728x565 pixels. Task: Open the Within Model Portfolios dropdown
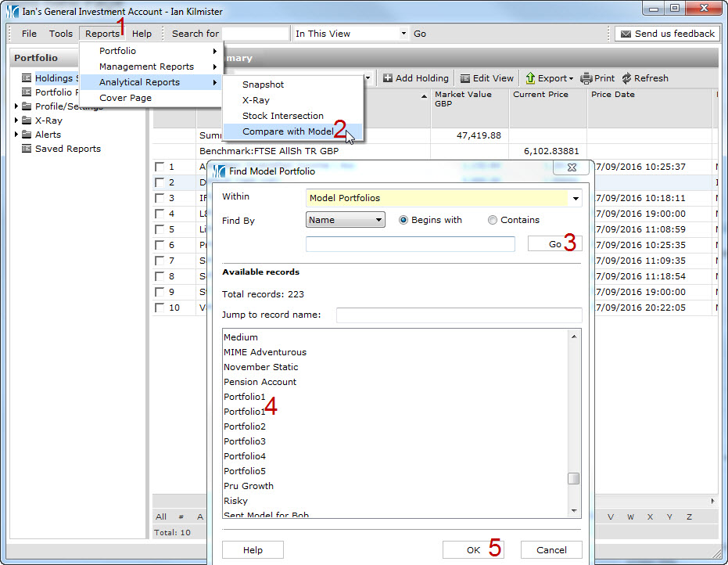576,199
